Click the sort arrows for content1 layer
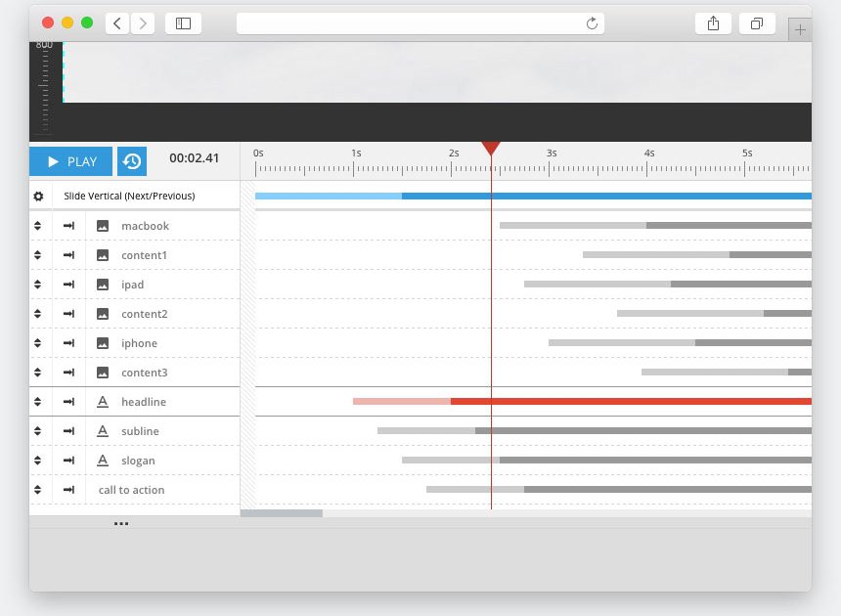This screenshot has width=841, height=616. (37, 255)
